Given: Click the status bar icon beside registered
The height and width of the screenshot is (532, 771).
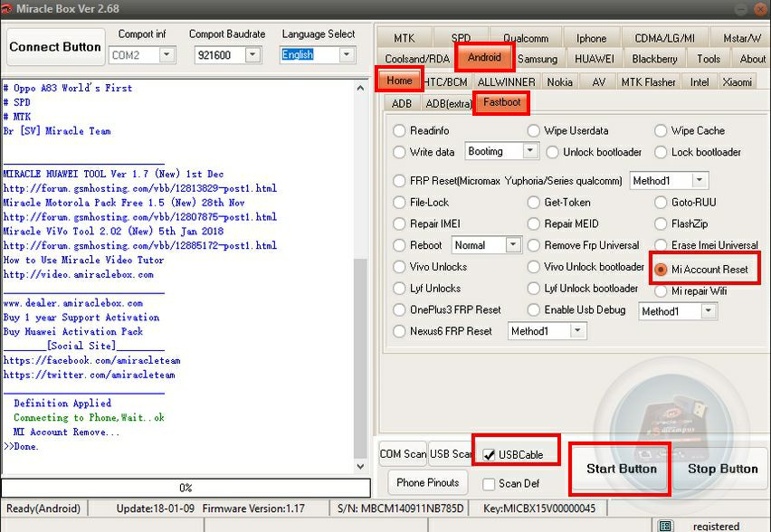Looking at the screenshot, I should point(665,526).
